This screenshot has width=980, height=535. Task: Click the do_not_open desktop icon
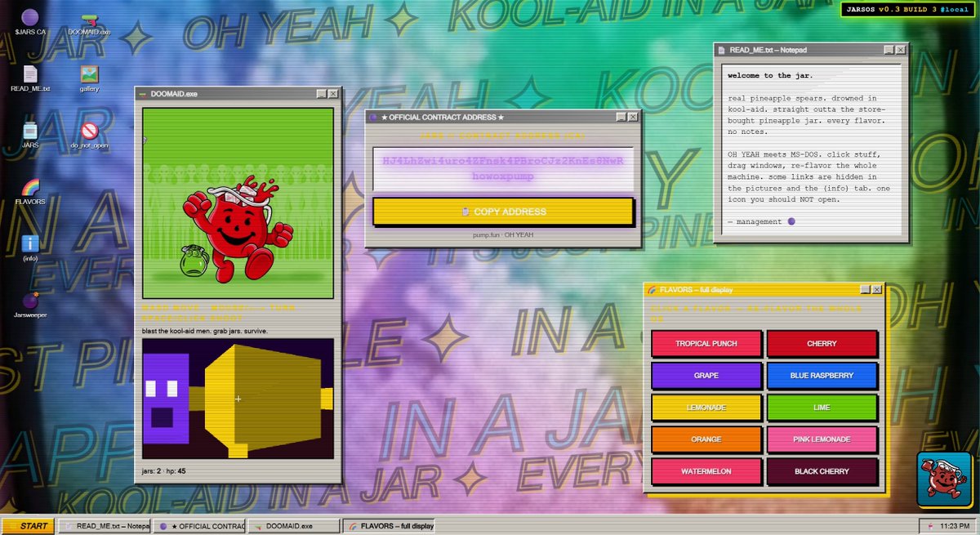click(90, 135)
